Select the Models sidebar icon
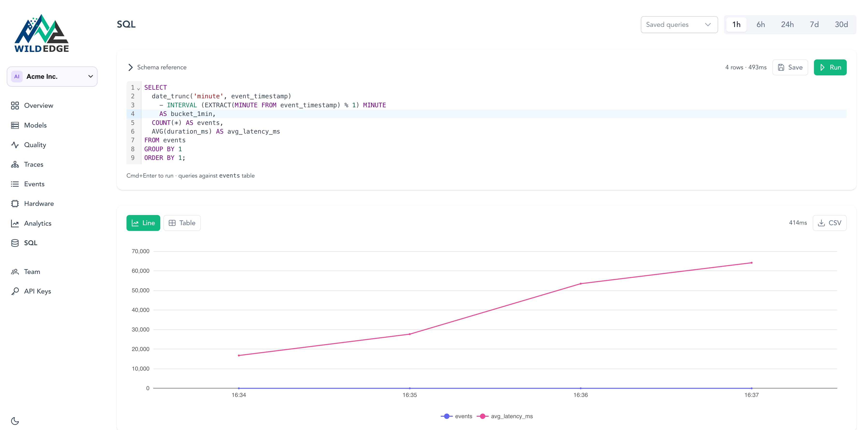The height and width of the screenshot is (430, 868). click(15, 125)
